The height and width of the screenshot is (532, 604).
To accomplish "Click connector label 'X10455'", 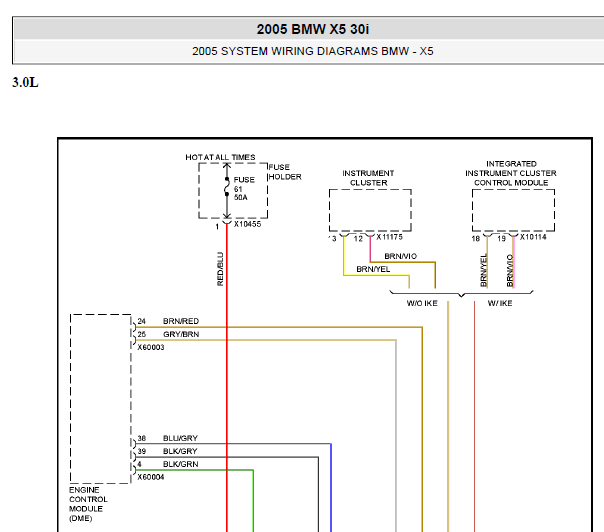I will point(247,224).
